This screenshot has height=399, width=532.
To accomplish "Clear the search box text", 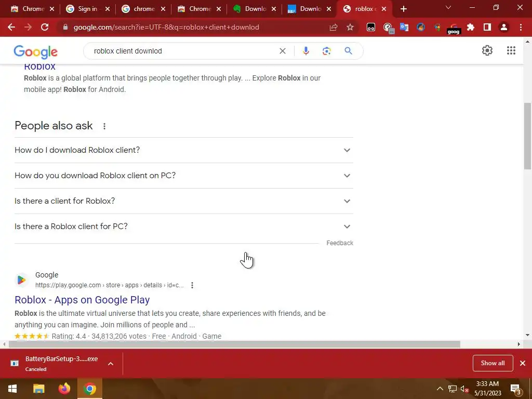I will (x=282, y=51).
